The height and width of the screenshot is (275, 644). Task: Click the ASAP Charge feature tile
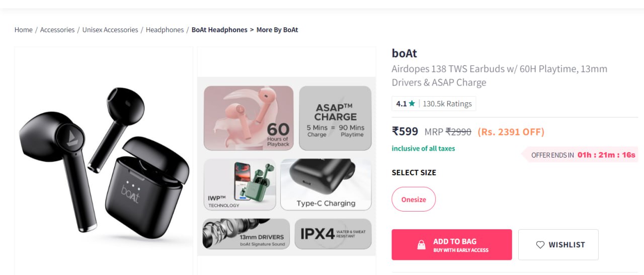click(335, 118)
